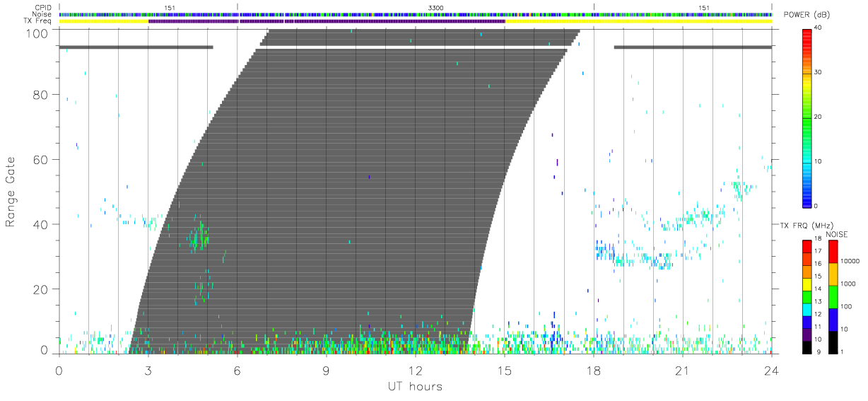This screenshot has height=401, width=868.
Task: Click the red segment of the NOISE bar
Action: coord(833,252)
